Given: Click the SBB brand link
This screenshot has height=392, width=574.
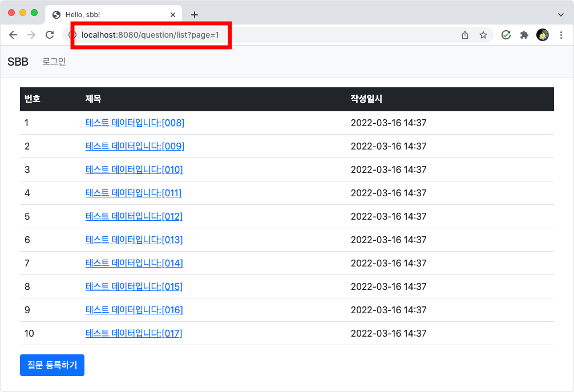Looking at the screenshot, I should coord(18,62).
